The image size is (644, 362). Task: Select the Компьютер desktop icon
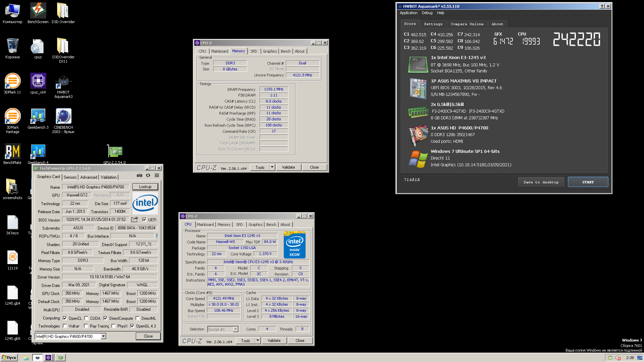(x=12, y=13)
